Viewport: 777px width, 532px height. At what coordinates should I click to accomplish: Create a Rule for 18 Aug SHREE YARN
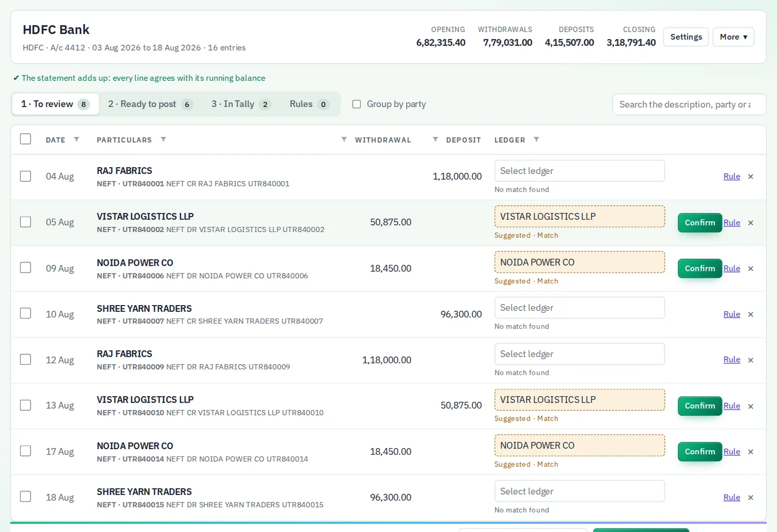[x=732, y=497]
